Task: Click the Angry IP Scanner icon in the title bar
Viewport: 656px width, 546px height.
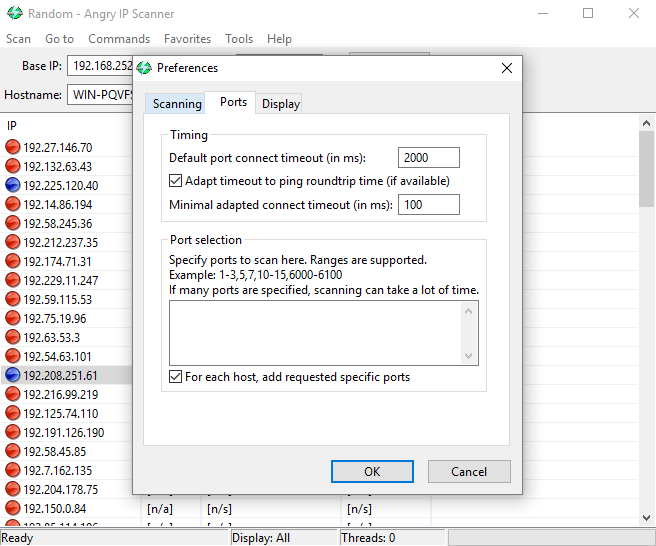Action: (x=15, y=13)
